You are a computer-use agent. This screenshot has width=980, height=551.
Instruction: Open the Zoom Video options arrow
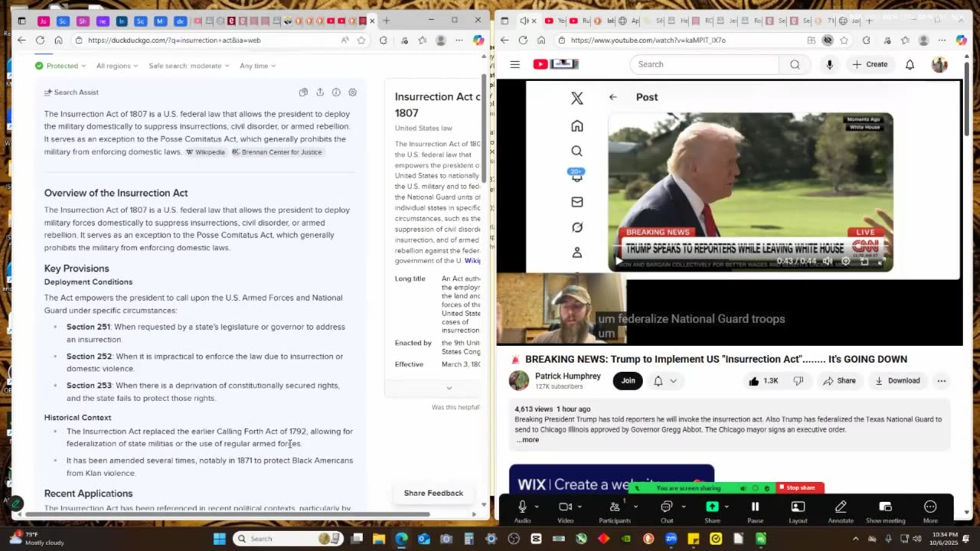click(580, 507)
